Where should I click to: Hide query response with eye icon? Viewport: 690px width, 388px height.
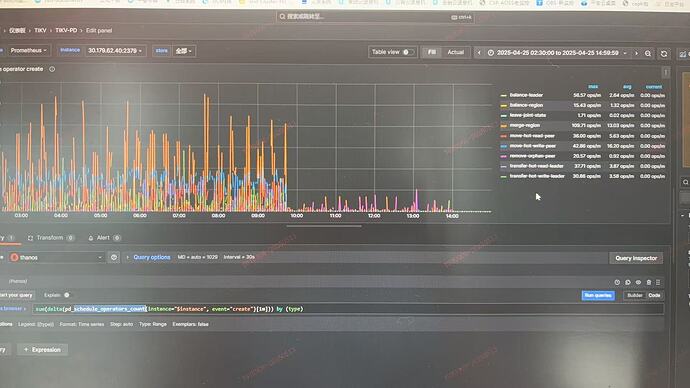638,282
